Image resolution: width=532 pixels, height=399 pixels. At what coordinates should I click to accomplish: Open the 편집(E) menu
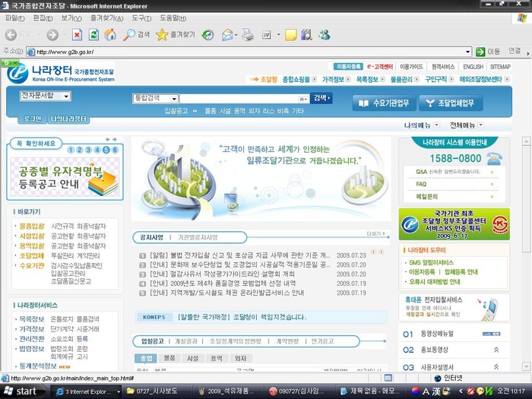pyautogui.click(x=43, y=18)
